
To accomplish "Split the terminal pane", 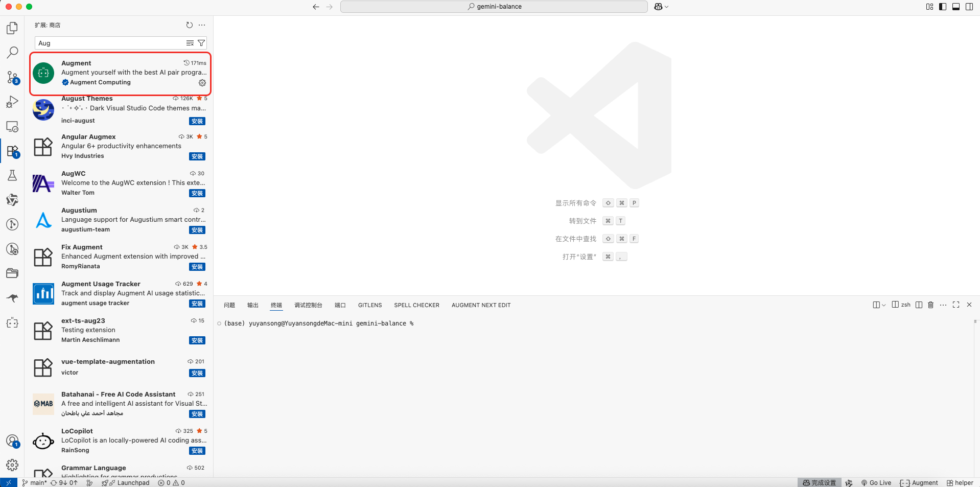I will (919, 305).
